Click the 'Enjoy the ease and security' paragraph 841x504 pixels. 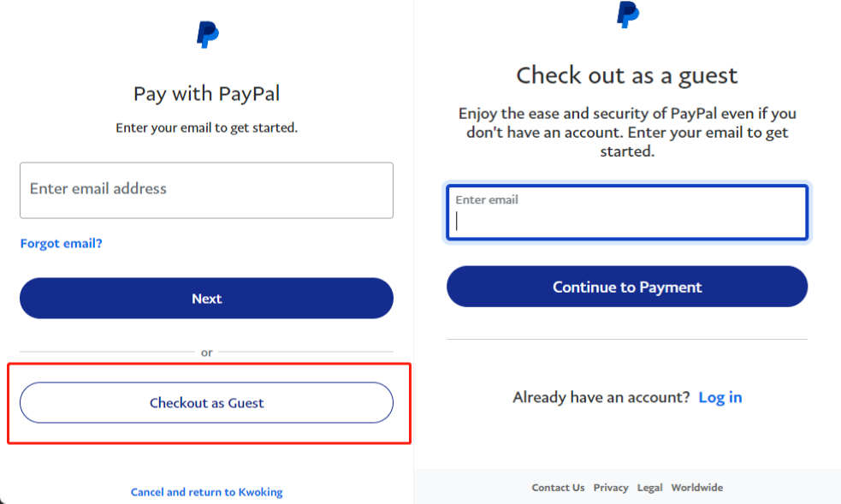[627, 132]
